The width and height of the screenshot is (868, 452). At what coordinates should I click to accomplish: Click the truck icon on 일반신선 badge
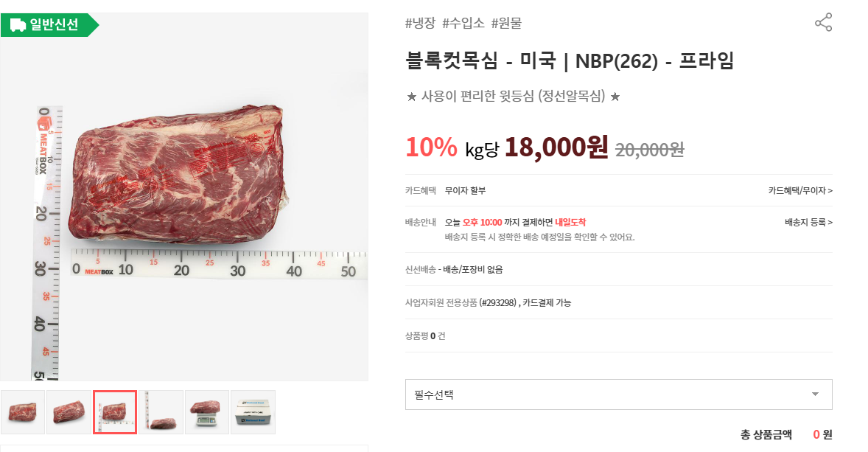[x=18, y=25]
